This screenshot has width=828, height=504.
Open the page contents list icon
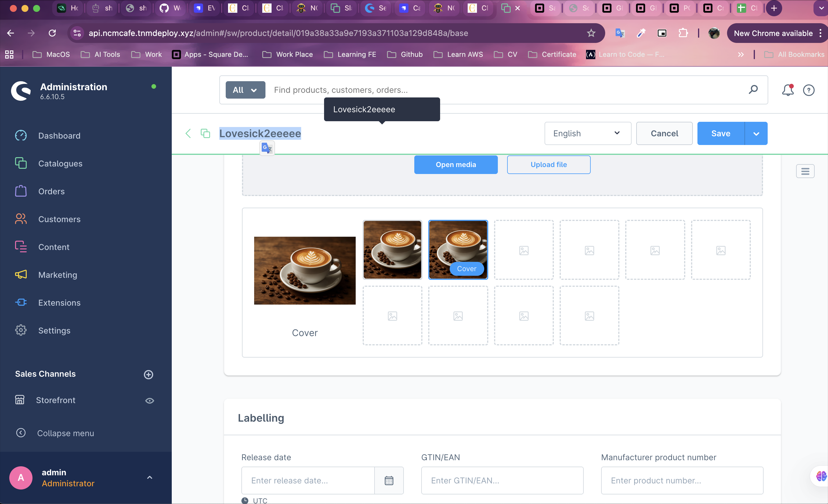(x=805, y=171)
